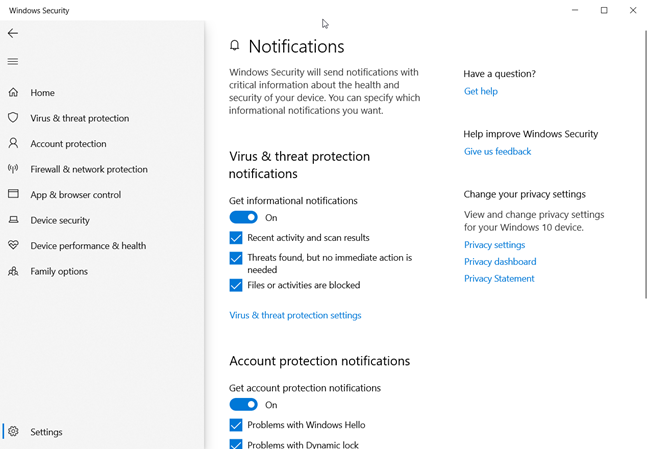Uncheck Problems with Dynamic lock
Screen dimensions: 648x449
coord(236,444)
